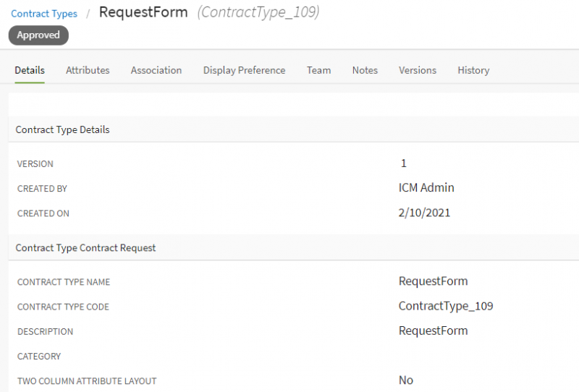Viewport: 579px width, 392px height.
Task: Show the History tab
Action: tap(473, 70)
